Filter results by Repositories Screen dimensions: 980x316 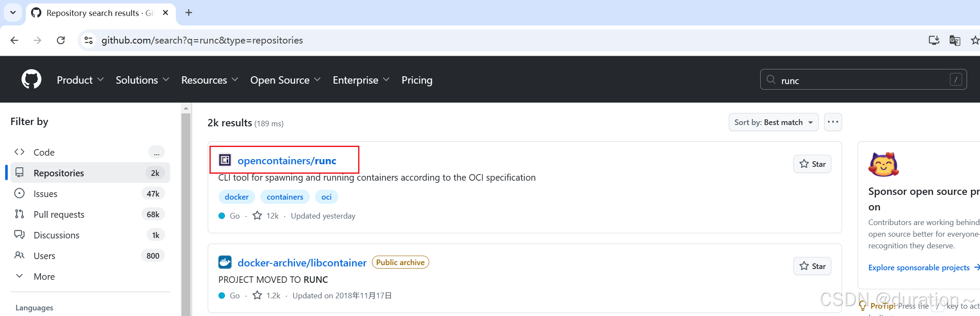pyautogui.click(x=90, y=173)
